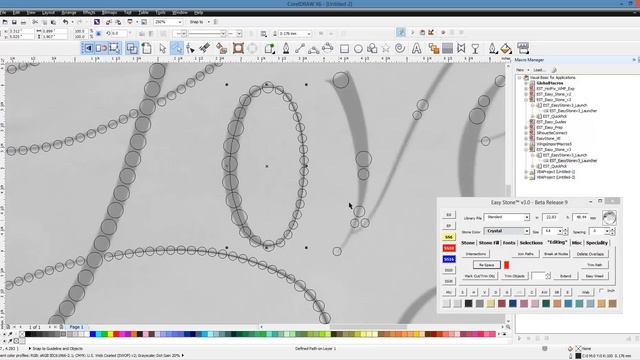Pick the navy blue stone color swatch
The width and height of the screenshot is (640, 360).
513,303
